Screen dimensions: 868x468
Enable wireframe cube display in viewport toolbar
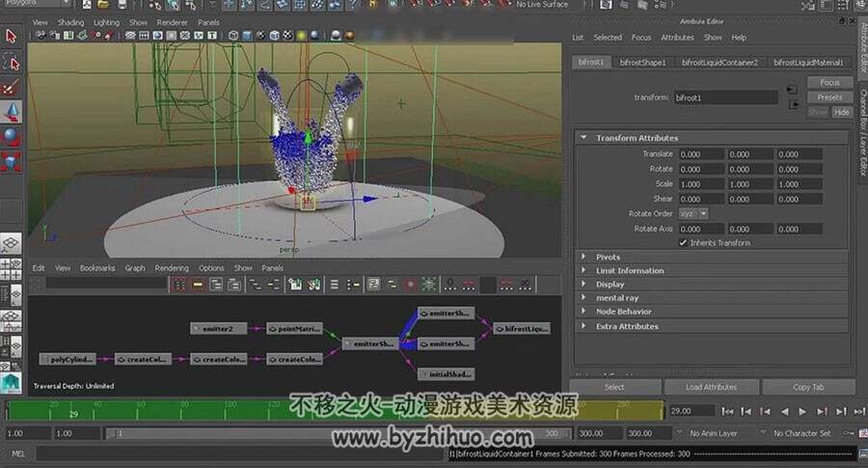pyautogui.click(x=233, y=36)
